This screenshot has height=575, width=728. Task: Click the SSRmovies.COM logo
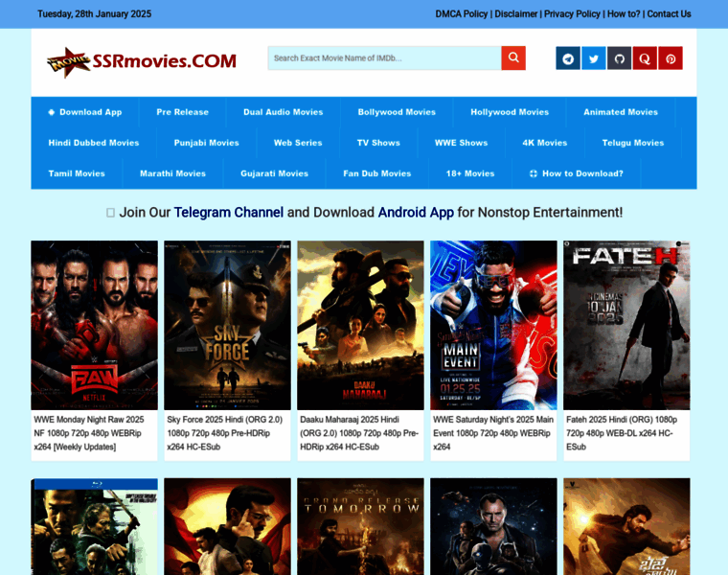click(x=142, y=61)
